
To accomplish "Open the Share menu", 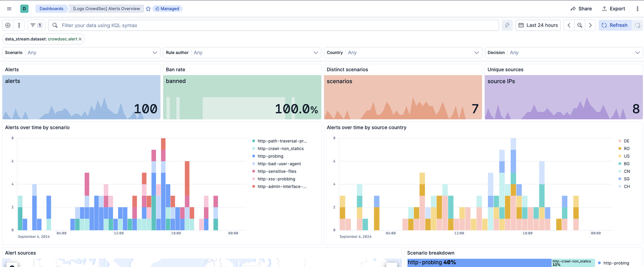I will (x=581, y=8).
